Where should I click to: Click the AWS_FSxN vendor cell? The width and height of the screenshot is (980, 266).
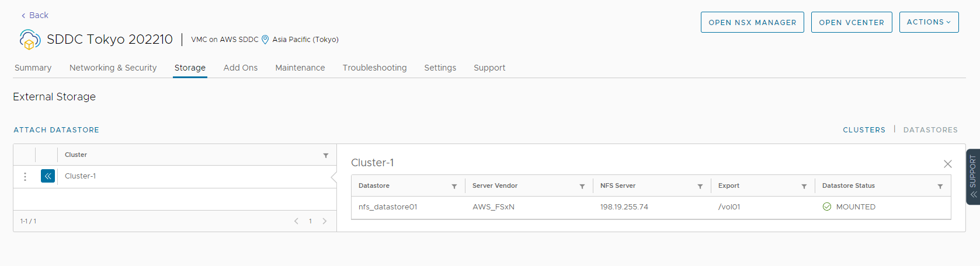click(494, 207)
